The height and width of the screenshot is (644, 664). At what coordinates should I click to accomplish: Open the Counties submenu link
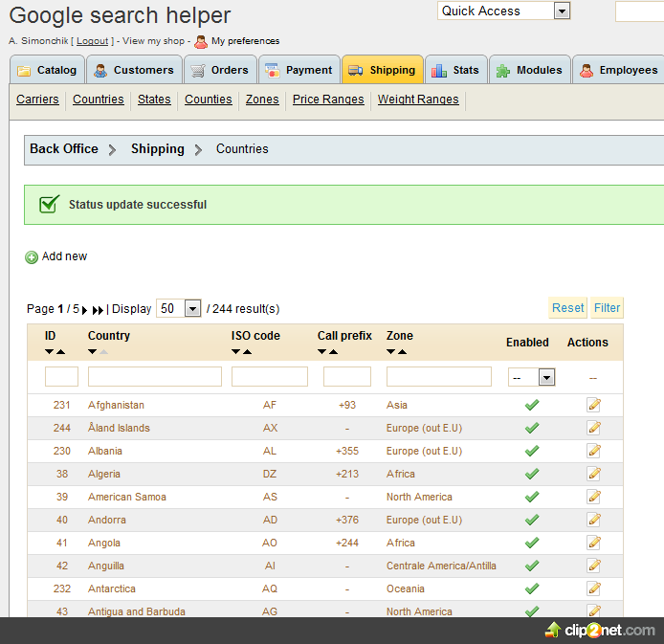[209, 100]
